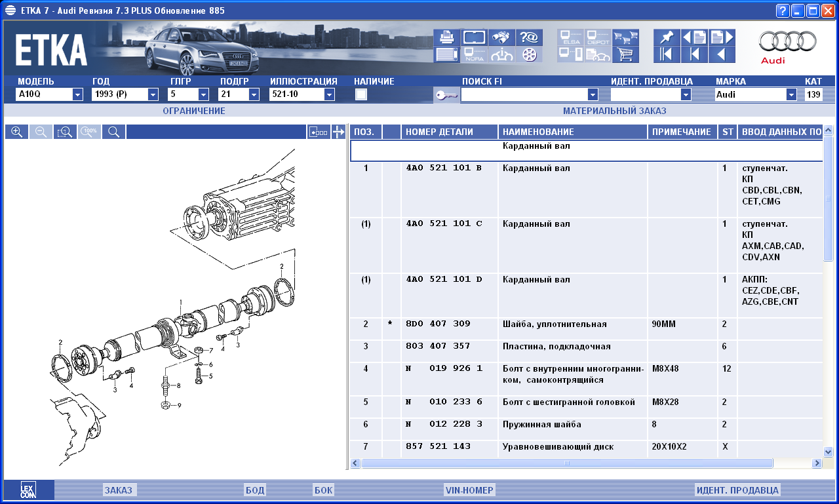Click bottom ИДЕНТ. ПРОДАВЦА button

737,490
